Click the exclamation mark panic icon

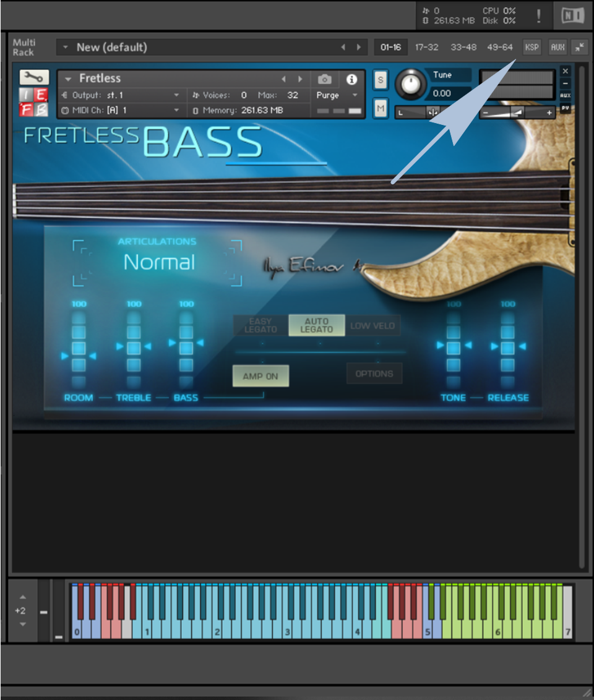[x=538, y=16]
